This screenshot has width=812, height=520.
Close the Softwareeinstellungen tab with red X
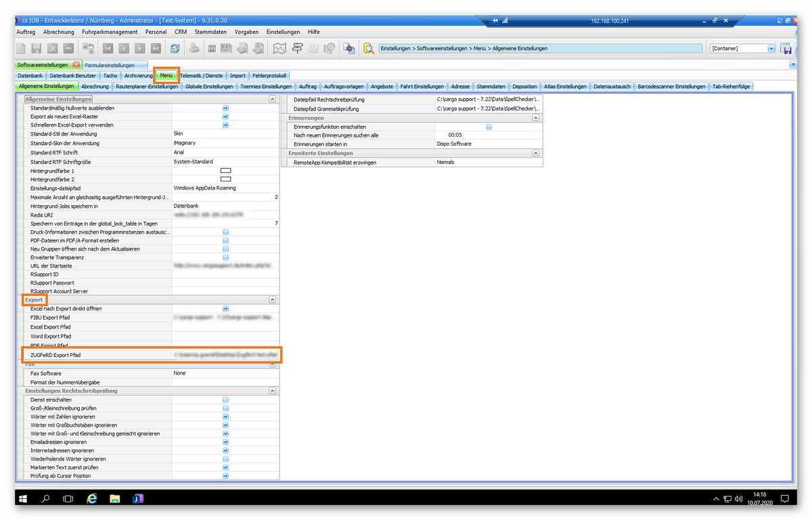coord(76,65)
